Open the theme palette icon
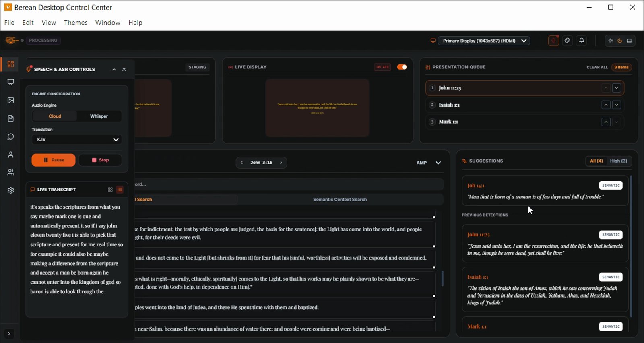Image resolution: width=644 pixels, height=343 pixels. (568, 41)
